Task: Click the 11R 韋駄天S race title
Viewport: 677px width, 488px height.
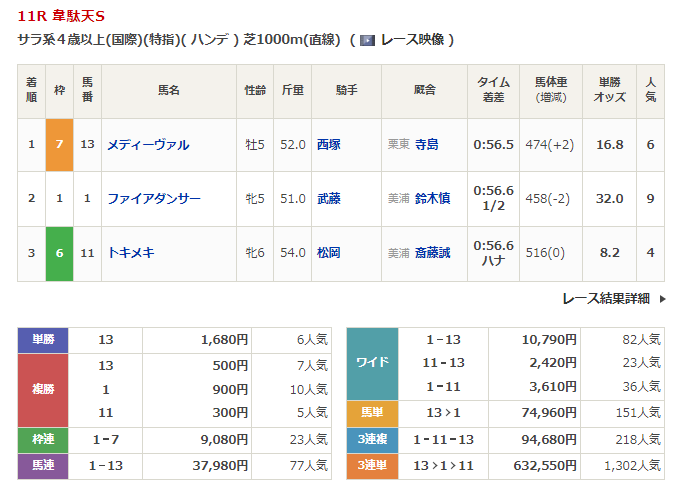Action: click(x=62, y=14)
